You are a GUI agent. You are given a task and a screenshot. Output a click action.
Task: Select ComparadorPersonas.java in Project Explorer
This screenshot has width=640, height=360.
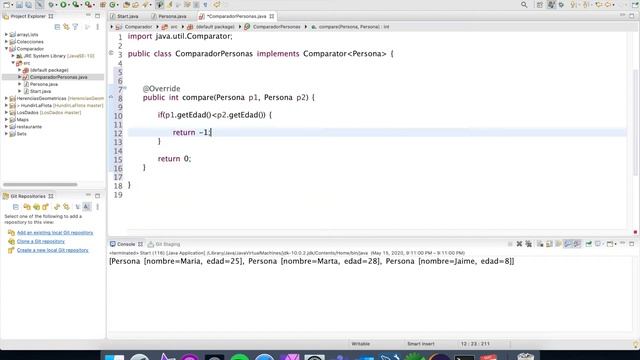click(58, 77)
